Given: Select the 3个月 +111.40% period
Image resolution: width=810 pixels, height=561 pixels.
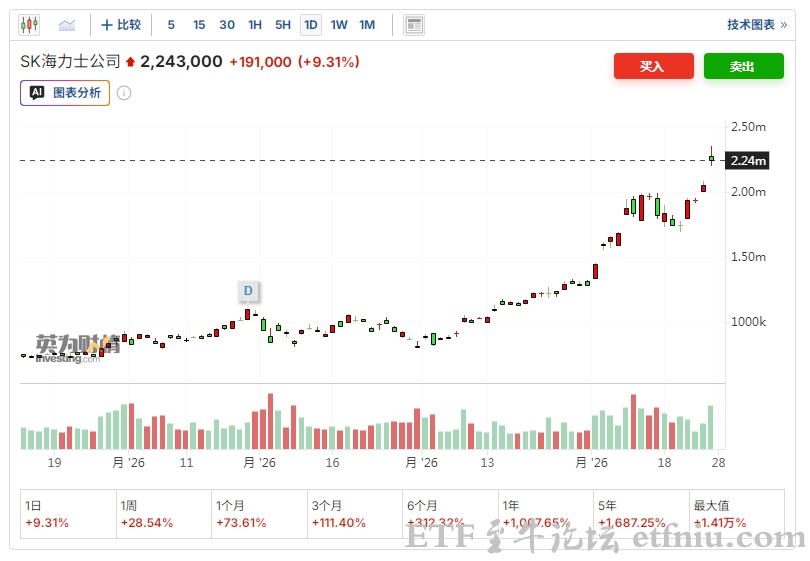Looking at the screenshot, I should (354, 514).
